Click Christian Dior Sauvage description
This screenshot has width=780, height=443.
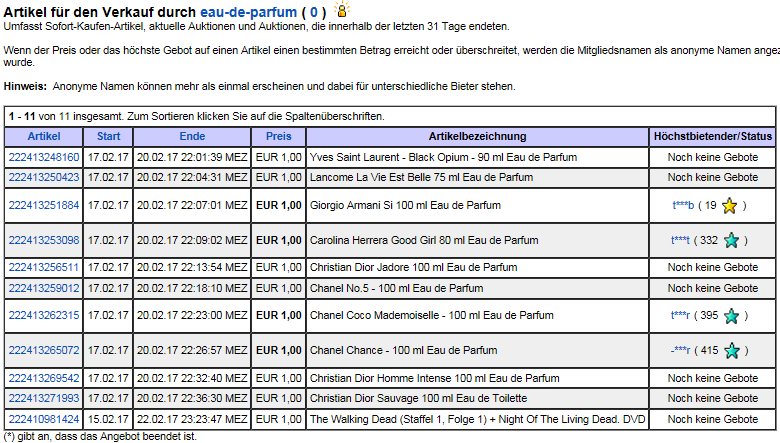point(418,398)
